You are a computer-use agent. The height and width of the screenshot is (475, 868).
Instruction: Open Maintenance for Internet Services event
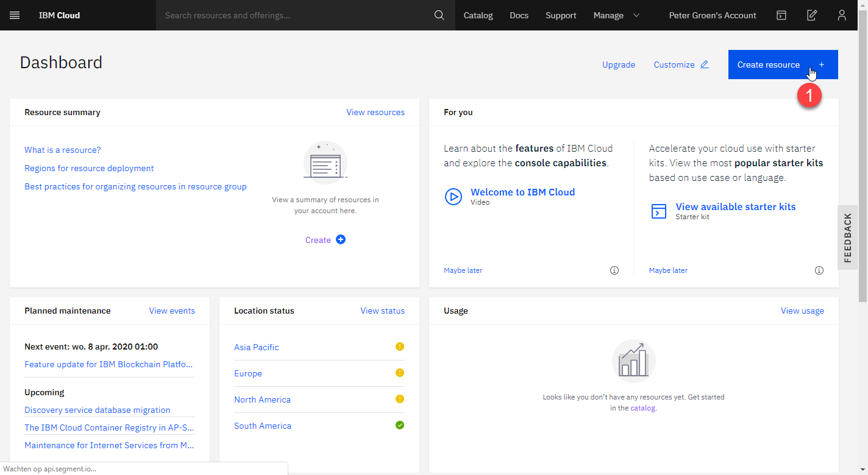(x=110, y=445)
